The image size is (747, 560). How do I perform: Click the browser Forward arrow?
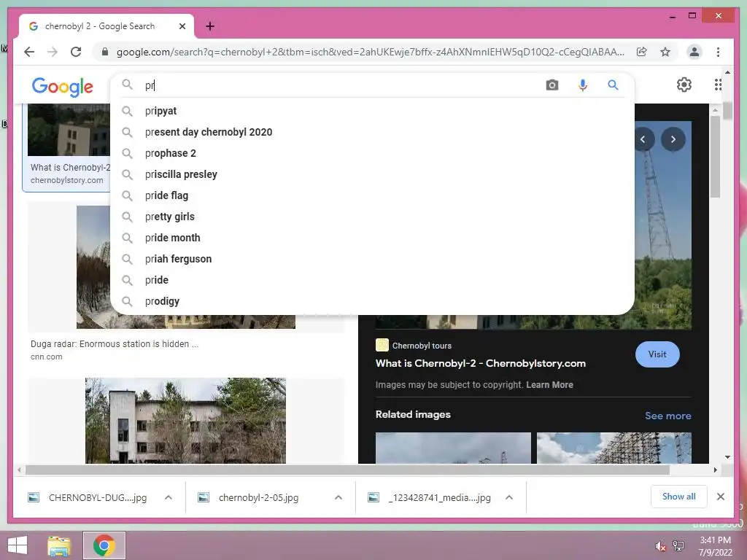point(53,52)
